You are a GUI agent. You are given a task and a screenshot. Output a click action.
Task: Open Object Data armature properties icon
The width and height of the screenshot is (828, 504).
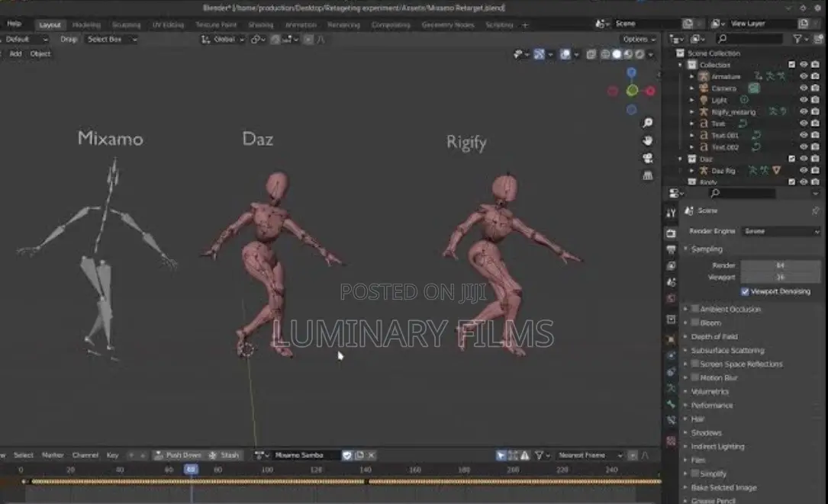click(x=671, y=388)
